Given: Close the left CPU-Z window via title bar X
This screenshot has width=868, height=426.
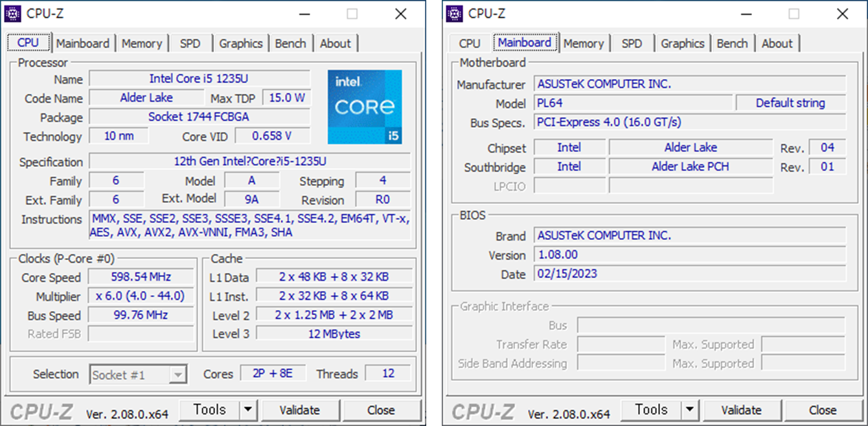Looking at the screenshot, I should pos(401,14).
